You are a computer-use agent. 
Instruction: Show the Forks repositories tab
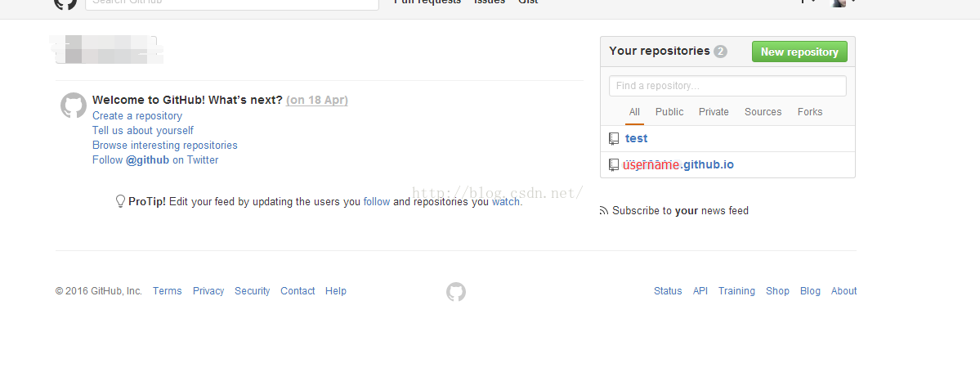pos(810,112)
